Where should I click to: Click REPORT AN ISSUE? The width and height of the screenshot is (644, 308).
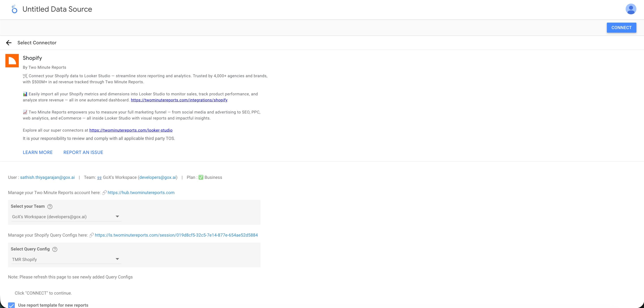coord(83,152)
